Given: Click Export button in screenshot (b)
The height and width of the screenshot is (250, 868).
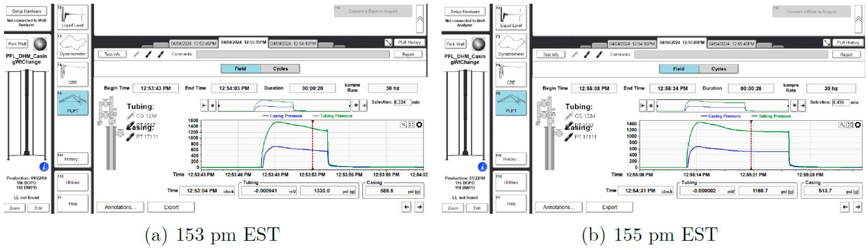Looking at the screenshot, I should pos(610,207).
